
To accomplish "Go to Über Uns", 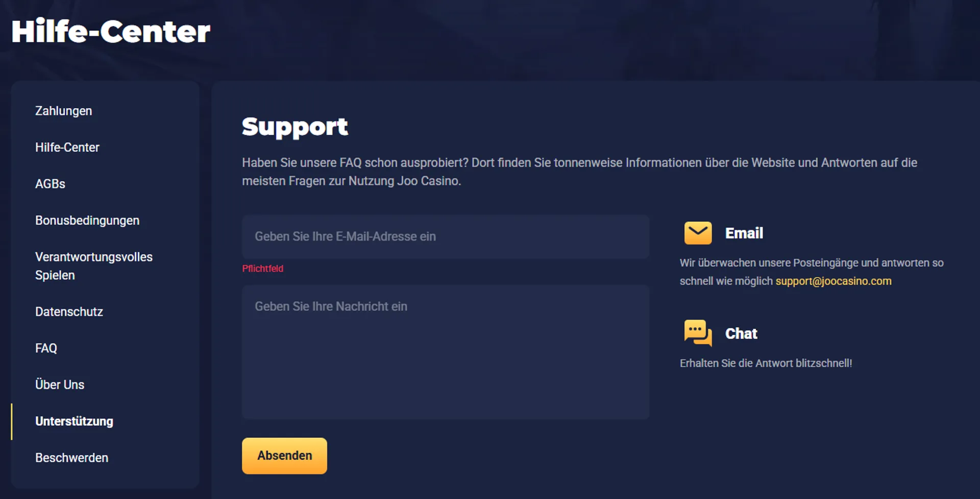I will pos(60,385).
